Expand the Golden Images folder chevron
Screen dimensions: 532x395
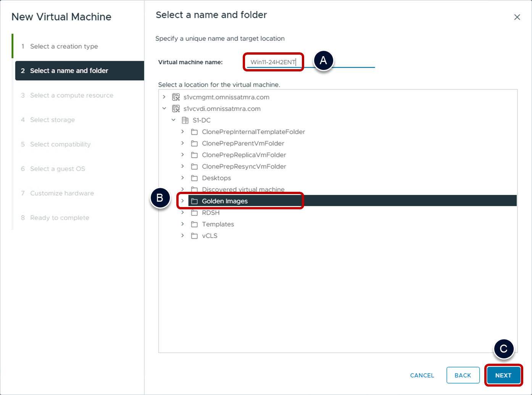pos(183,201)
